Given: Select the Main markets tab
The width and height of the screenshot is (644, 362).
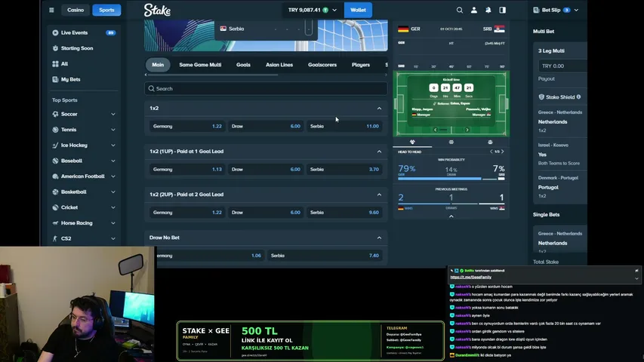Looking at the screenshot, I should point(158,65).
